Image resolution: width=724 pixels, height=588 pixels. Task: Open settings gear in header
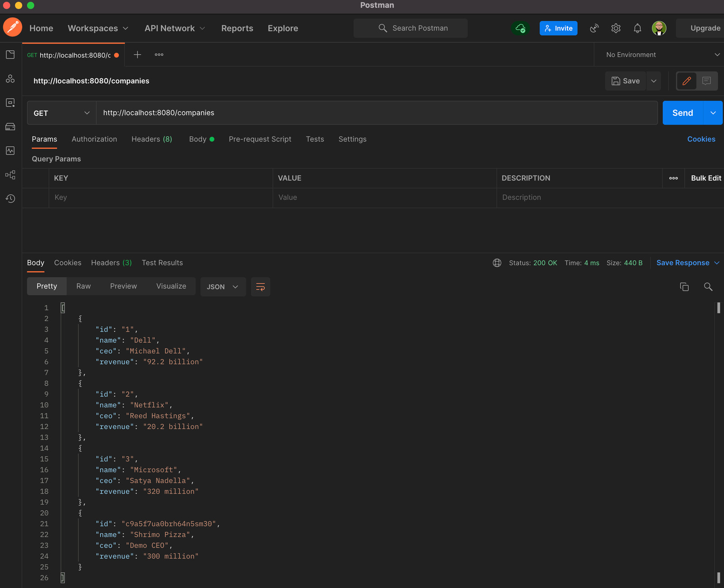(615, 28)
